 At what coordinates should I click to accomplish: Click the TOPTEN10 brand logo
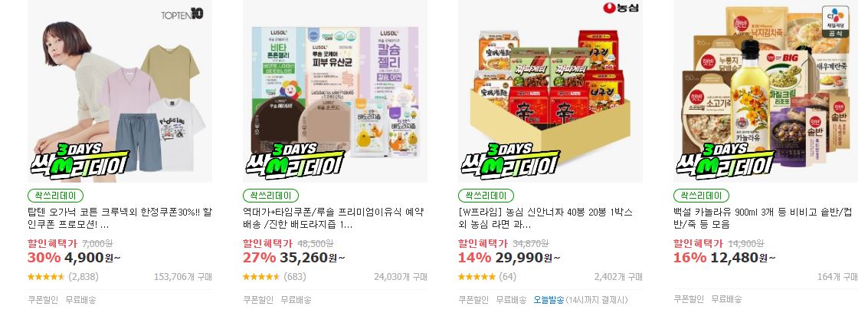click(182, 15)
